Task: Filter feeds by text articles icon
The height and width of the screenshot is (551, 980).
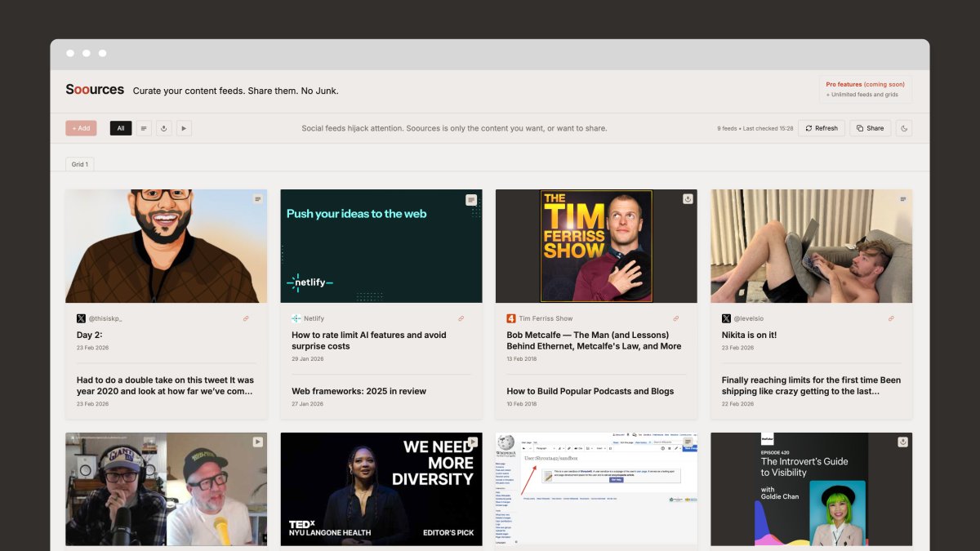Action: pyautogui.click(x=144, y=128)
